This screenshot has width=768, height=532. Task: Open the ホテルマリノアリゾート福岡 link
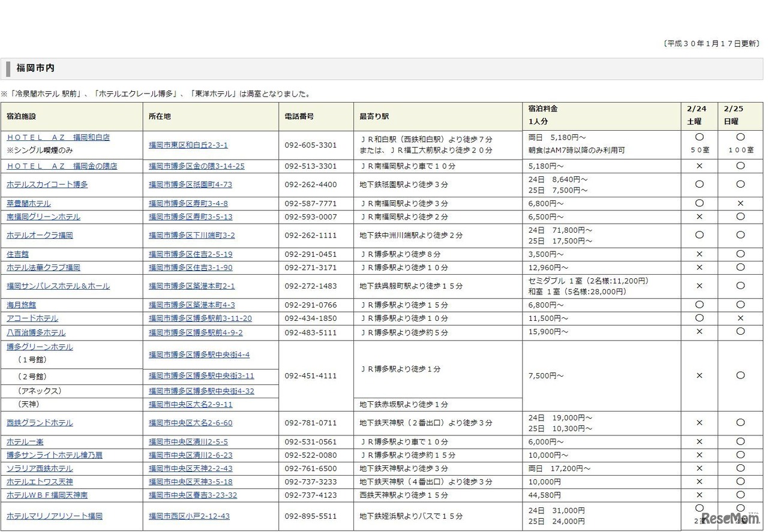[54, 516]
